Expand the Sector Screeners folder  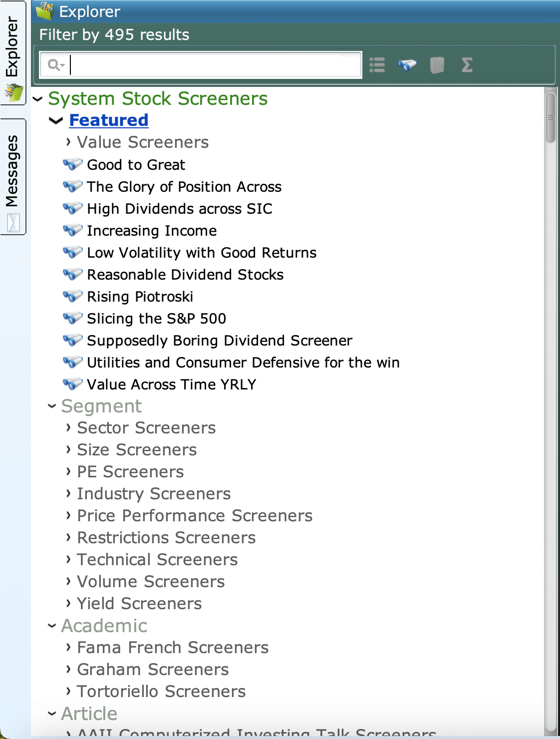coord(68,428)
